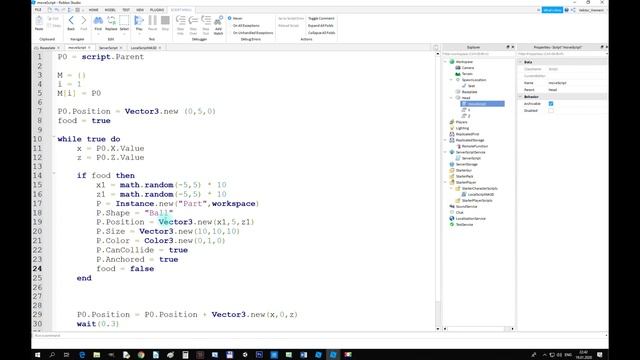Select TestService in Explorer
Screen dimensions: 640x360
[x=464, y=224]
